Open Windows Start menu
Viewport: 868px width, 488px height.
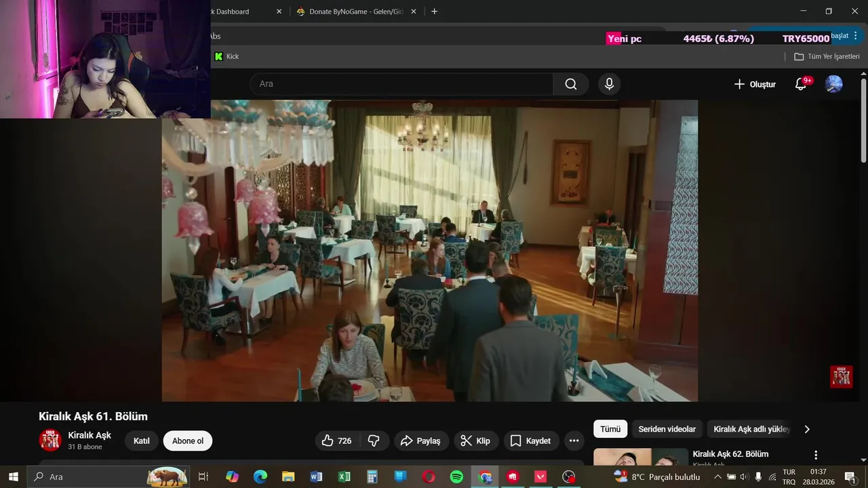point(14,477)
